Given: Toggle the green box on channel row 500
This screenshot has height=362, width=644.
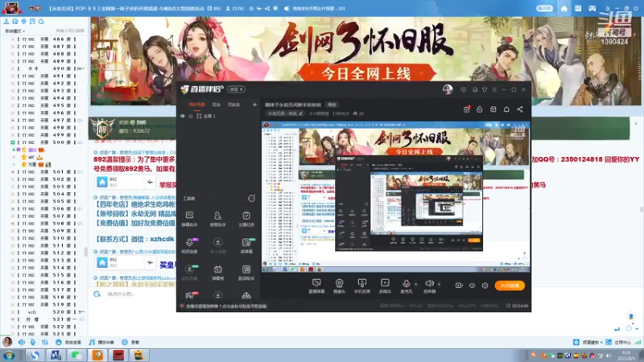Looking at the screenshot, I should 13,142.
